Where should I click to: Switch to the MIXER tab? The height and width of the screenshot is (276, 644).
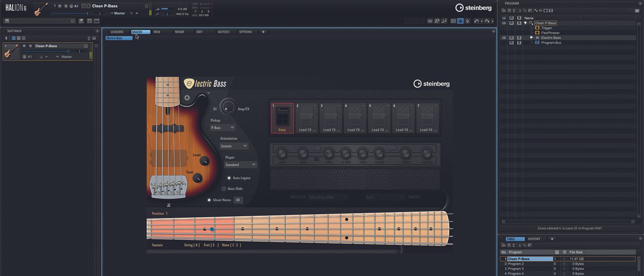point(180,32)
